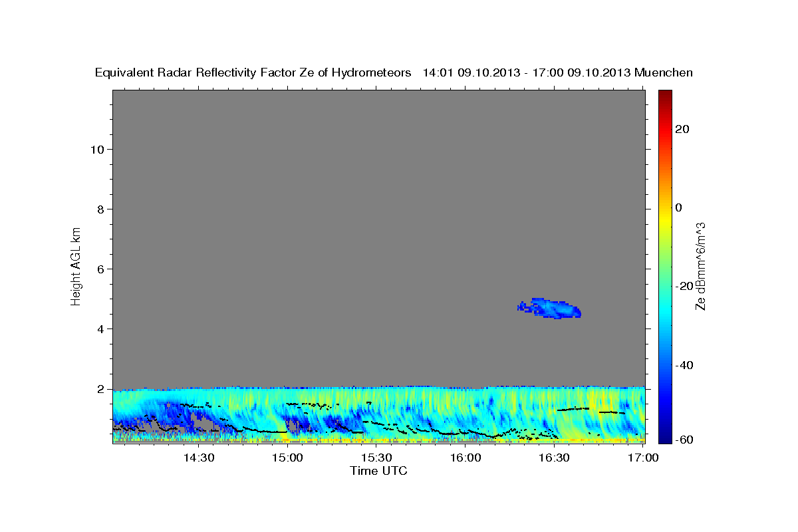Click the colorbar tick label -20
The height and width of the screenshot is (532, 798).
click(685, 286)
